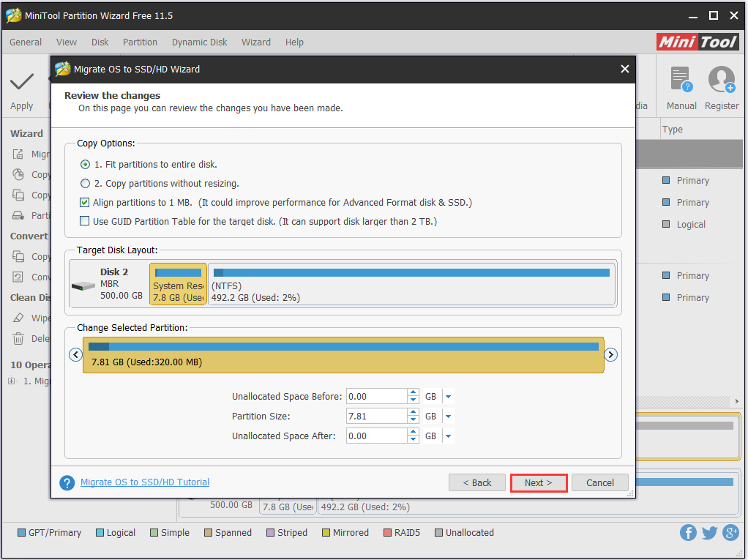The width and height of the screenshot is (748, 560).
Task: Click the 7.81 GB partition size bar
Action: 343,355
